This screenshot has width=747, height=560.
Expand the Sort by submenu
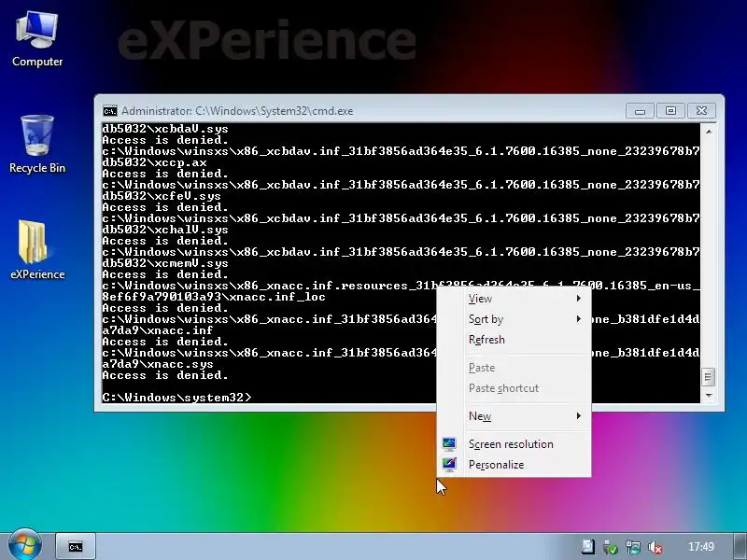(x=514, y=319)
